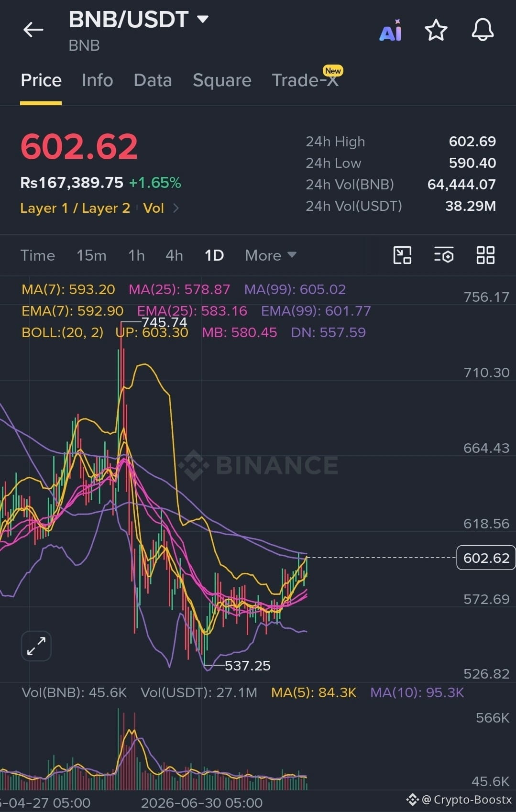Tap the 24h Low value 590.40
This screenshot has height=812, width=516.
click(x=472, y=163)
